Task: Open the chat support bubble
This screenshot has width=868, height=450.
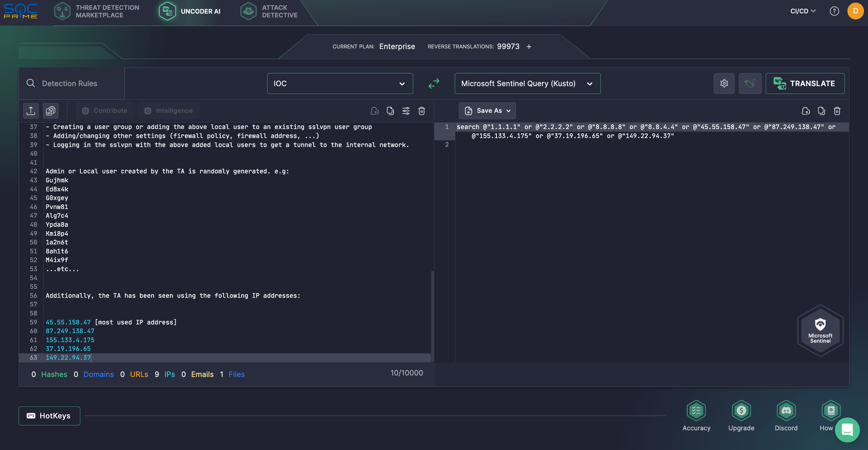Action: click(847, 430)
